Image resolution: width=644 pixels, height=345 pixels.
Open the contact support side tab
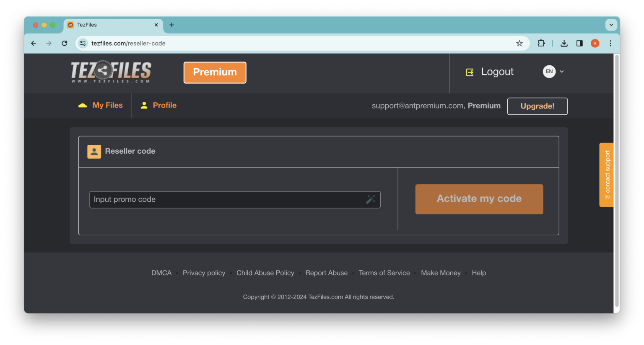[x=606, y=175]
